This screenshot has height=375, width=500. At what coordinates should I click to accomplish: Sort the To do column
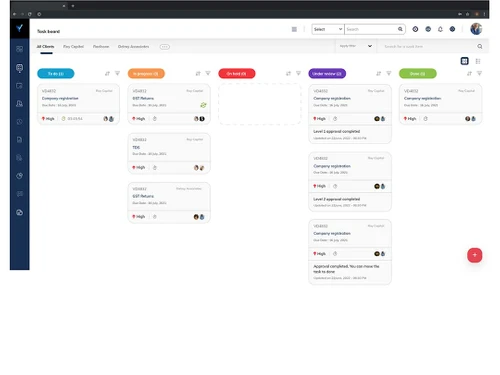[107, 74]
